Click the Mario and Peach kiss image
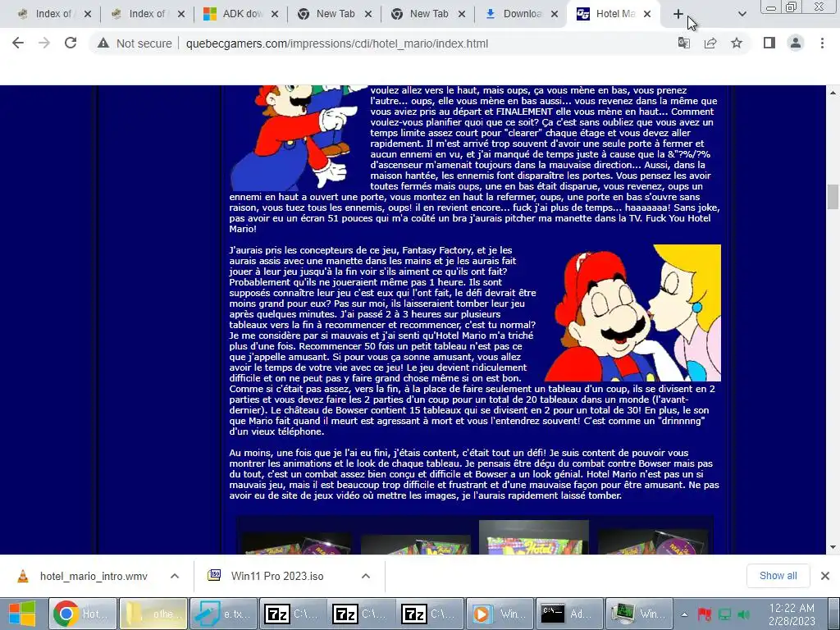The width and height of the screenshot is (840, 630). [x=632, y=313]
